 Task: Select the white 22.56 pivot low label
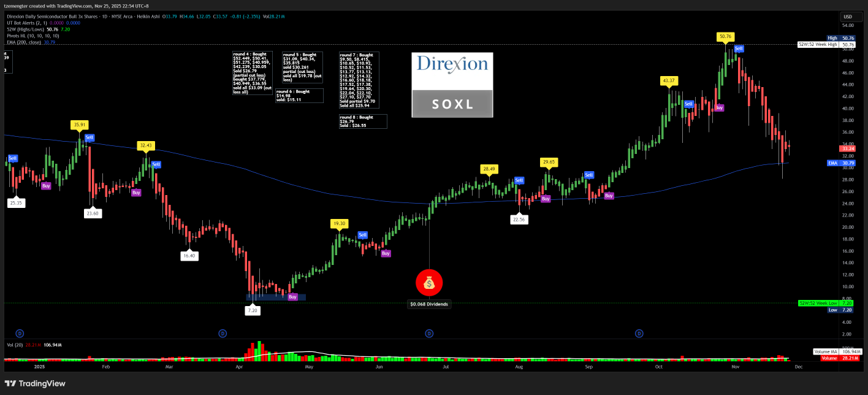(519, 219)
